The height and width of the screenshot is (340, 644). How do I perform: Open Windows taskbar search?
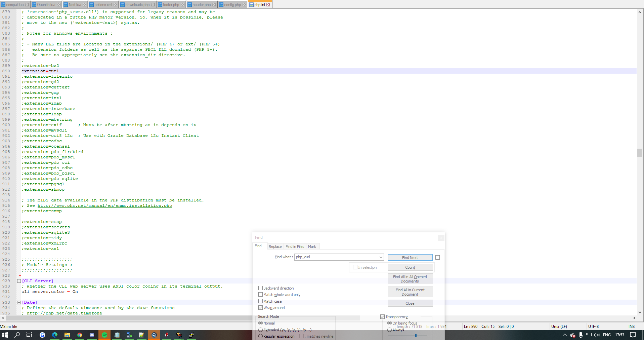pyautogui.click(x=17, y=335)
